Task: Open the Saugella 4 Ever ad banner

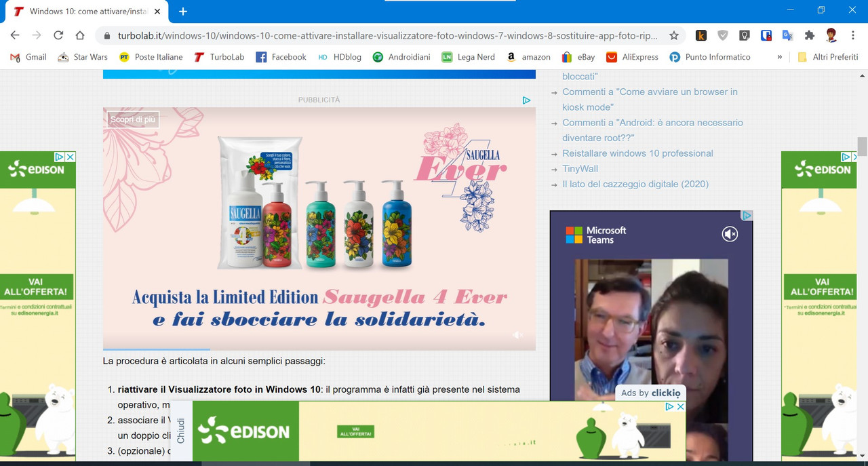Action: (x=319, y=228)
